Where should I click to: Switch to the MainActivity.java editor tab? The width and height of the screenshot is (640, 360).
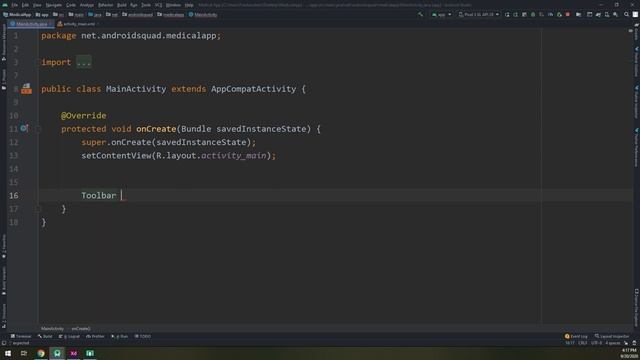click(x=31, y=24)
